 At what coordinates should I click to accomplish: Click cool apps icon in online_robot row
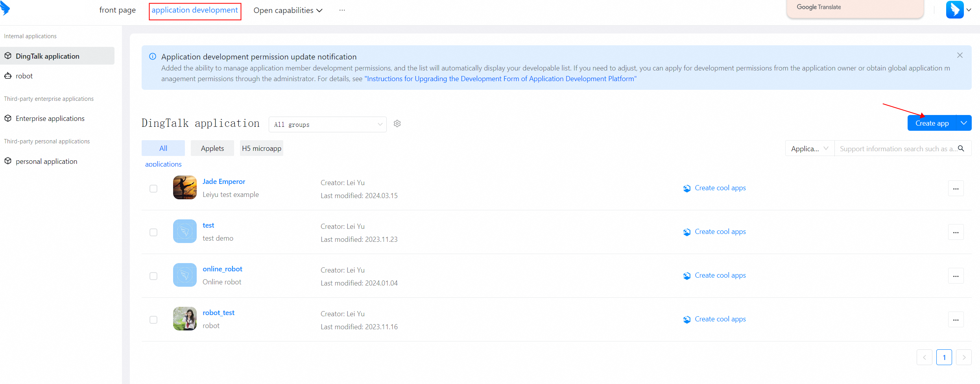click(x=687, y=276)
